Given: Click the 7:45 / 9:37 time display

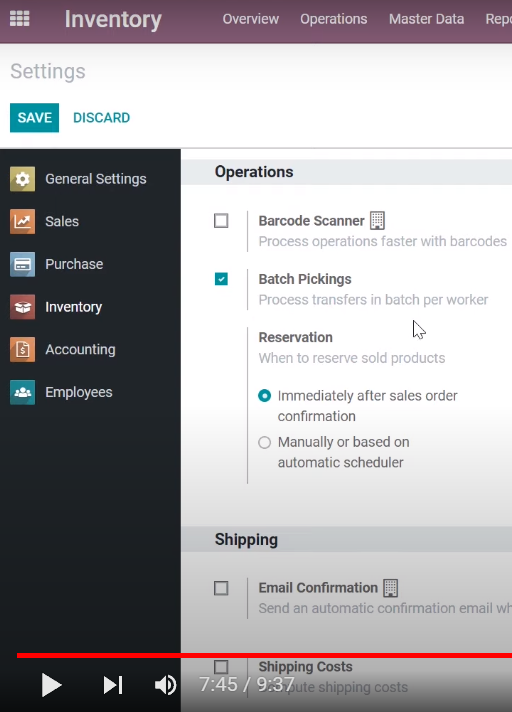Looking at the screenshot, I should (x=247, y=684).
